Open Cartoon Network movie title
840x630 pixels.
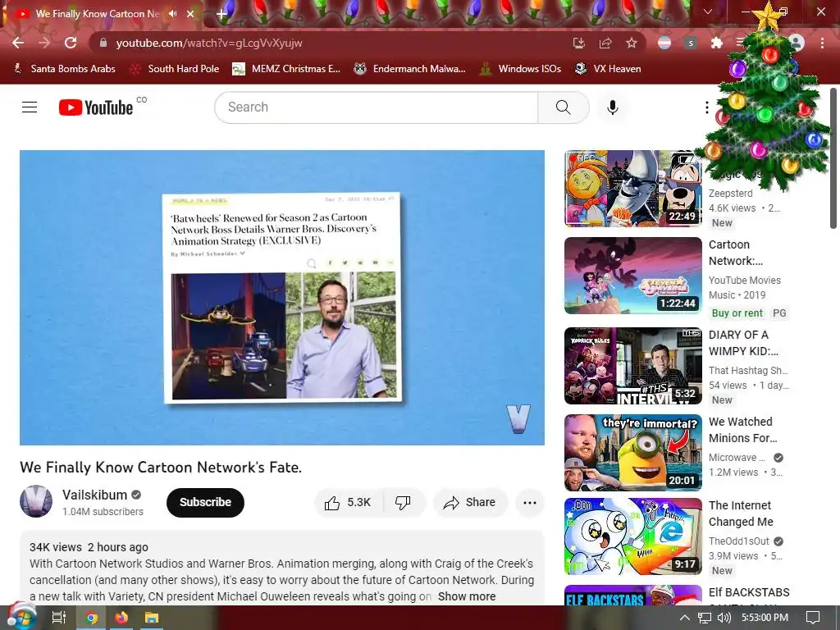[x=736, y=253]
